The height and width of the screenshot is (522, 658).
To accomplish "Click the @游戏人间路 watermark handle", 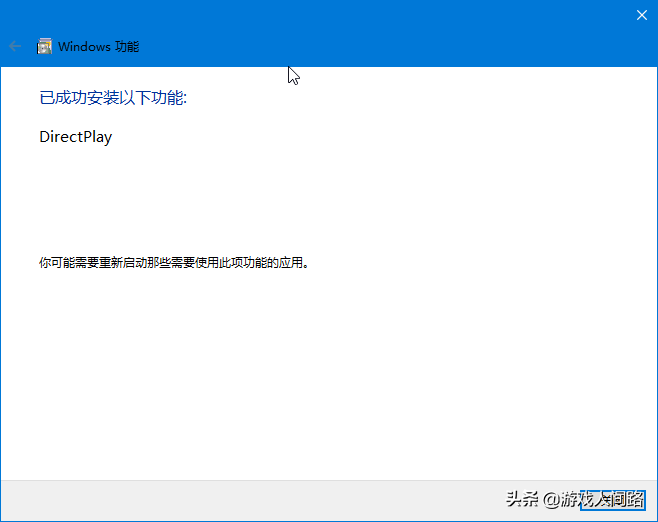I will click(595, 499).
